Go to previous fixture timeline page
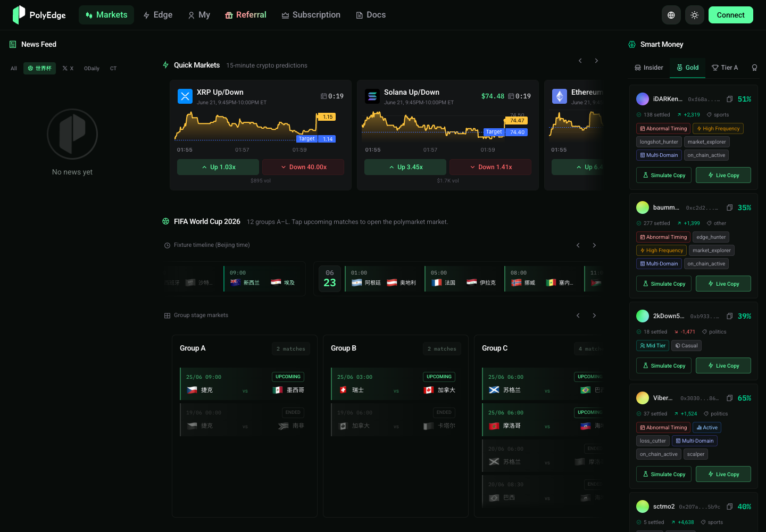 click(x=578, y=245)
